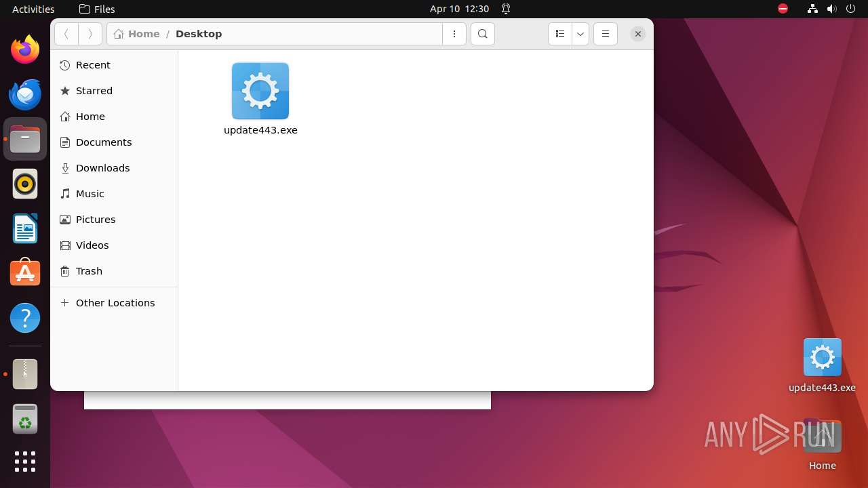Show Applications grid in the dock
The image size is (868, 488).
pos(25,462)
